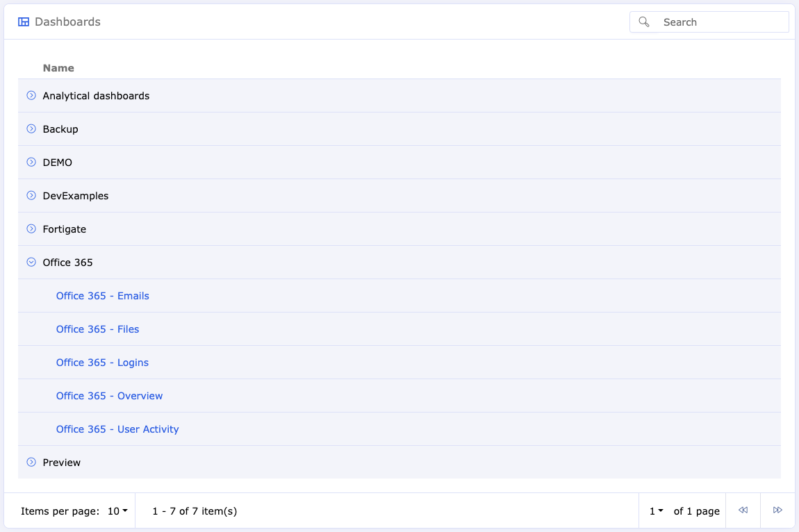
Task: Click the 'of 1 page' text
Action: click(697, 511)
